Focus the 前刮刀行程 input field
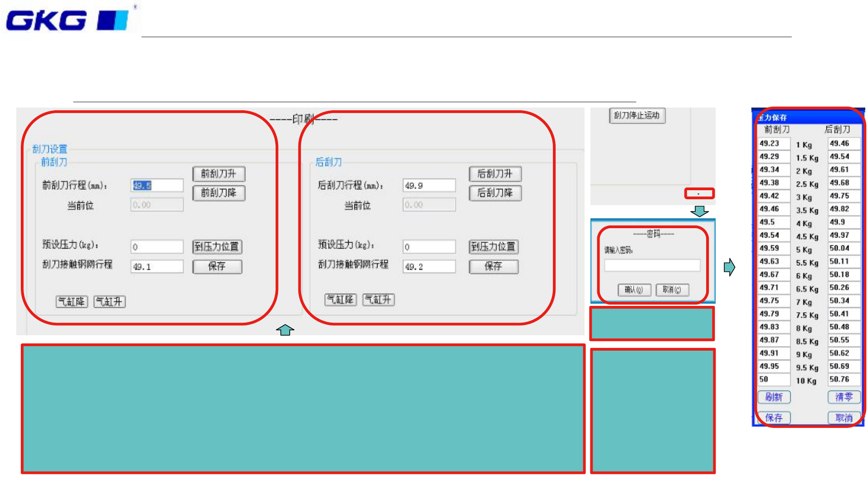Image resolution: width=868 pixels, height=488 pixels. pos(157,186)
